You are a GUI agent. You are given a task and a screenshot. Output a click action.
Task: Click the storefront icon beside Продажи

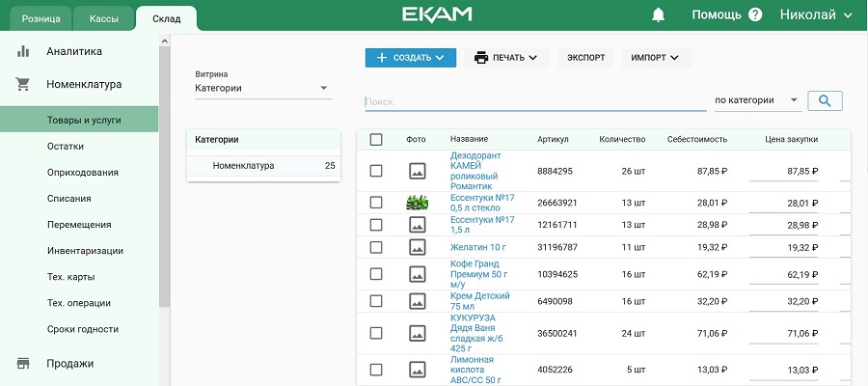click(23, 364)
